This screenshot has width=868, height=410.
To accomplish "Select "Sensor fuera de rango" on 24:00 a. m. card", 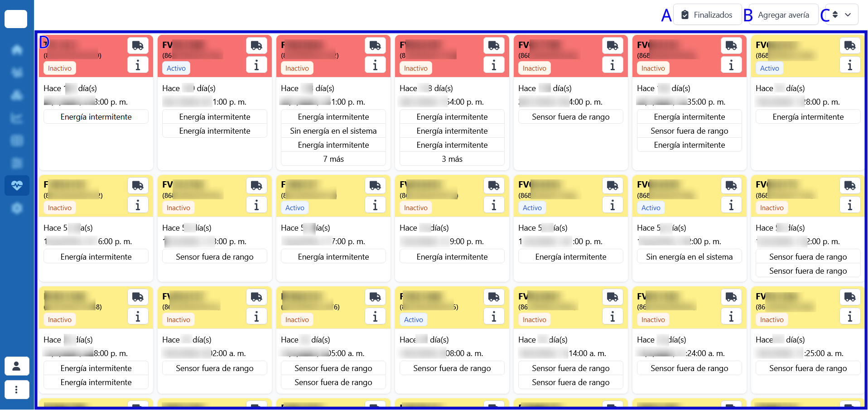I will click(x=690, y=368).
